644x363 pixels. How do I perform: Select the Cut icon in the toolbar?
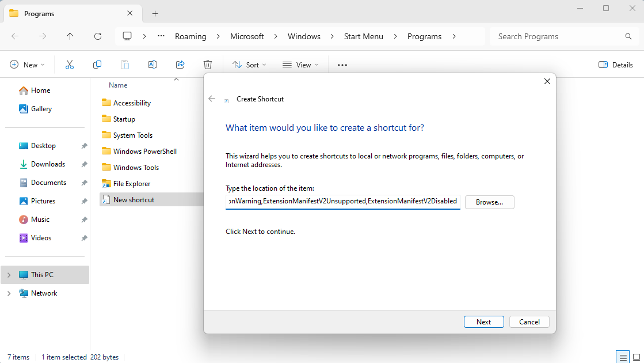[69, 65]
